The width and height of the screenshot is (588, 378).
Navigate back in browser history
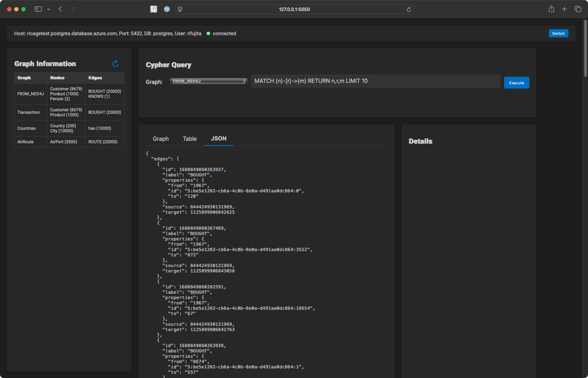point(60,9)
